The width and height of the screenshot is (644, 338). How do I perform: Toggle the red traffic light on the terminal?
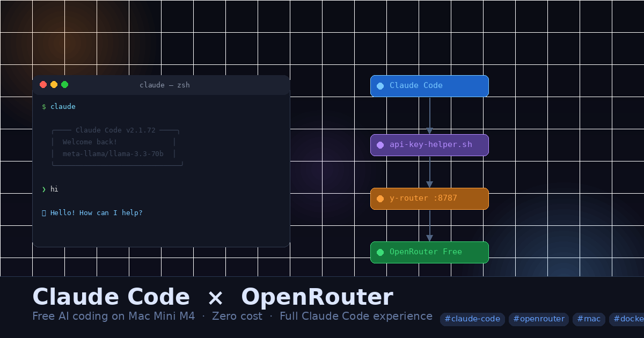(43, 84)
